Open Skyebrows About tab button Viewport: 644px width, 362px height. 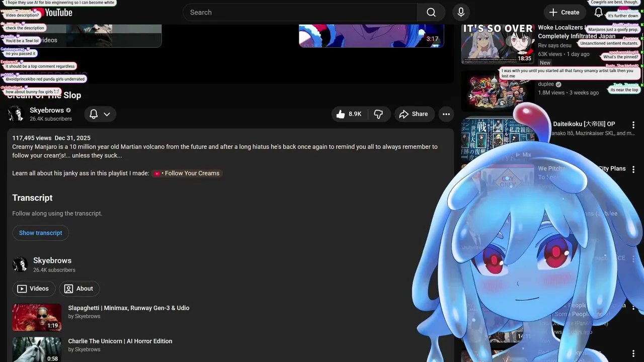tap(79, 289)
